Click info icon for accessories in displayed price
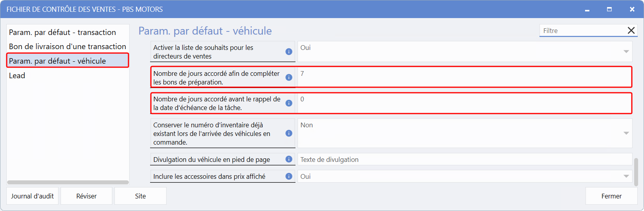 click(x=289, y=176)
